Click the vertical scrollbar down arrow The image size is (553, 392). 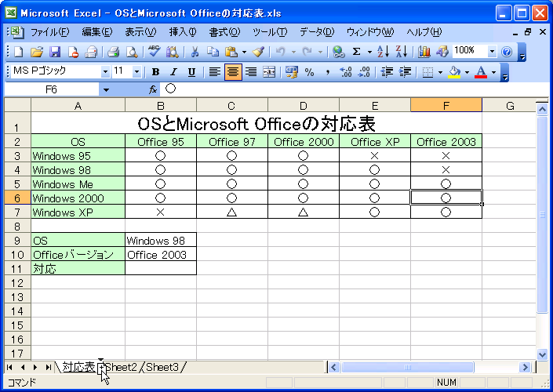[x=542, y=354]
